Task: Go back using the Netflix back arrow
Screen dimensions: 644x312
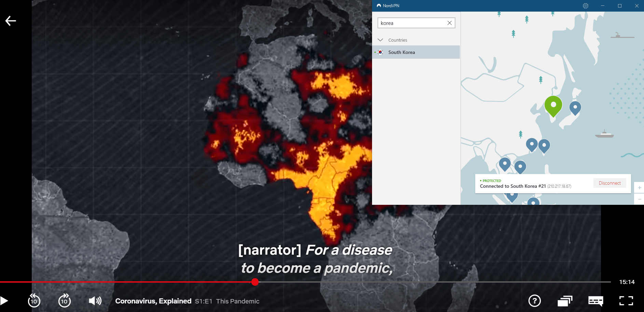Action: point(11,21)
